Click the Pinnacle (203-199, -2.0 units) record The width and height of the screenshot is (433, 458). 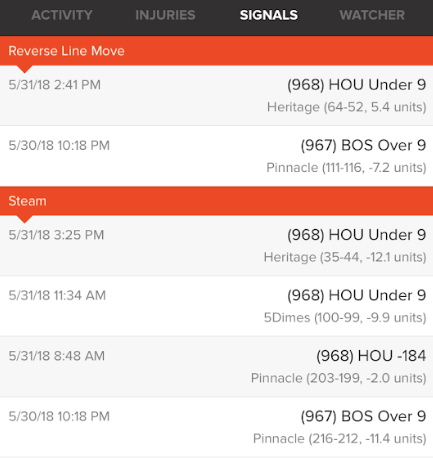pyautogui.click(x=339, y=378)
